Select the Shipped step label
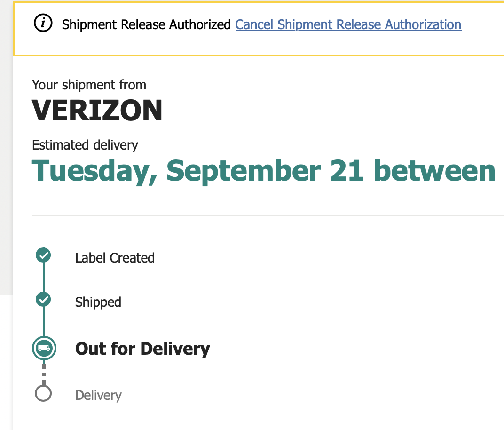 (x=98, y=302)
